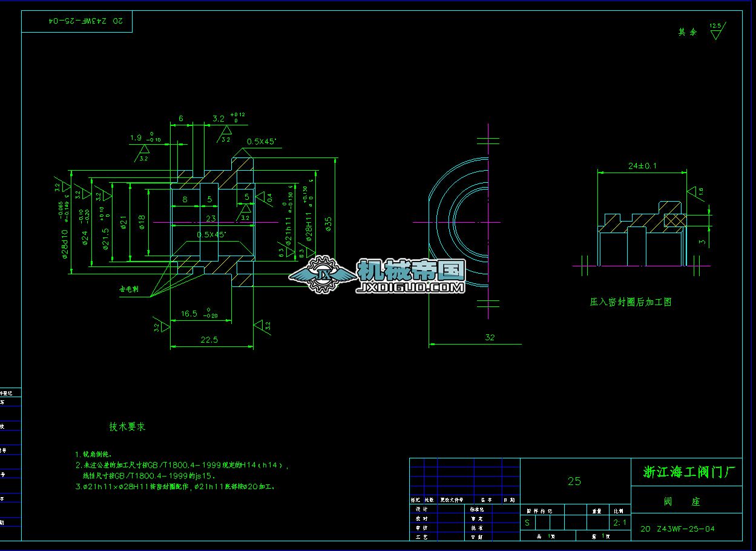Select the 'S' stage mark cell

(x=527, y=523)
